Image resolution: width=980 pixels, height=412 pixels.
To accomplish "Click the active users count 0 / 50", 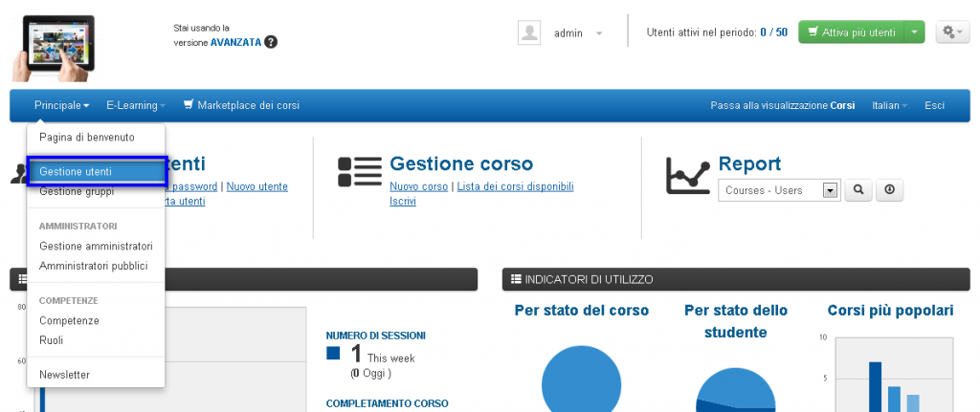I will click(773, 33).
